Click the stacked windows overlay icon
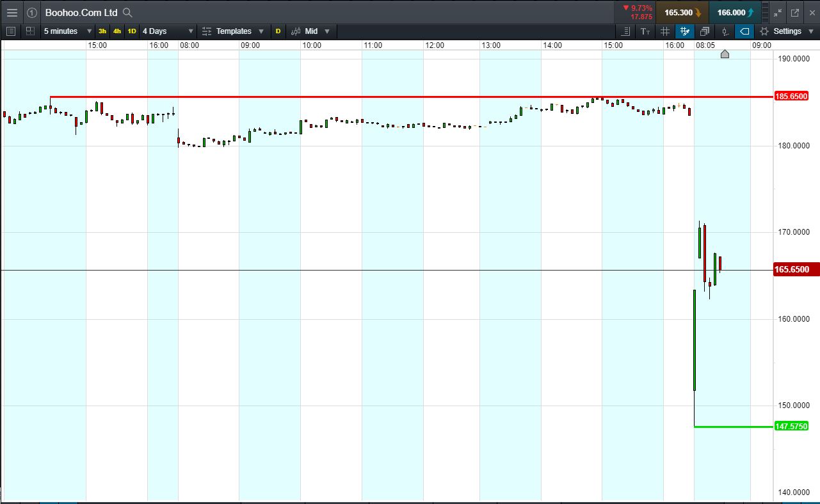 [x=705, y=31]
